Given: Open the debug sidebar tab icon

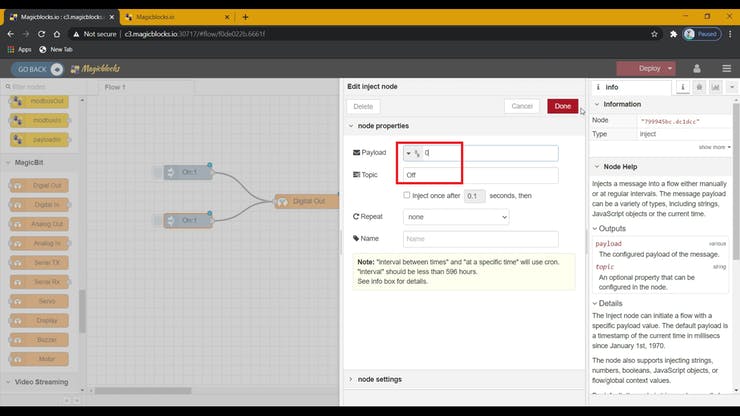Looking at the screenshot, I should tap(699, 87).
